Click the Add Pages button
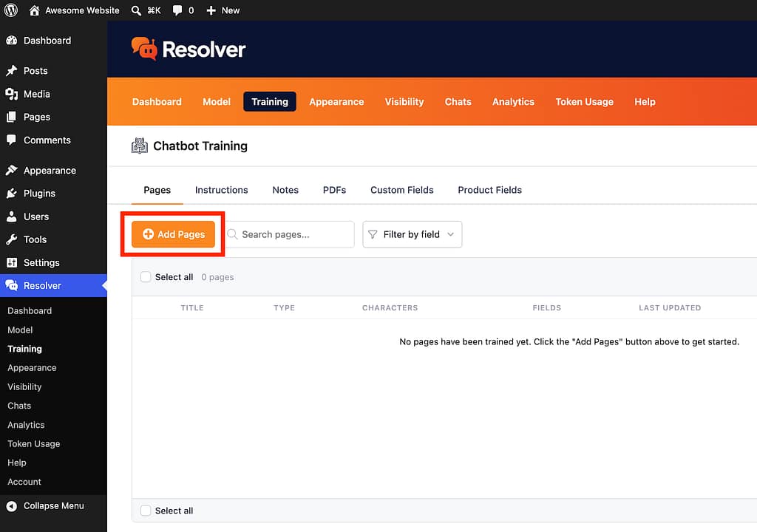 173,235
